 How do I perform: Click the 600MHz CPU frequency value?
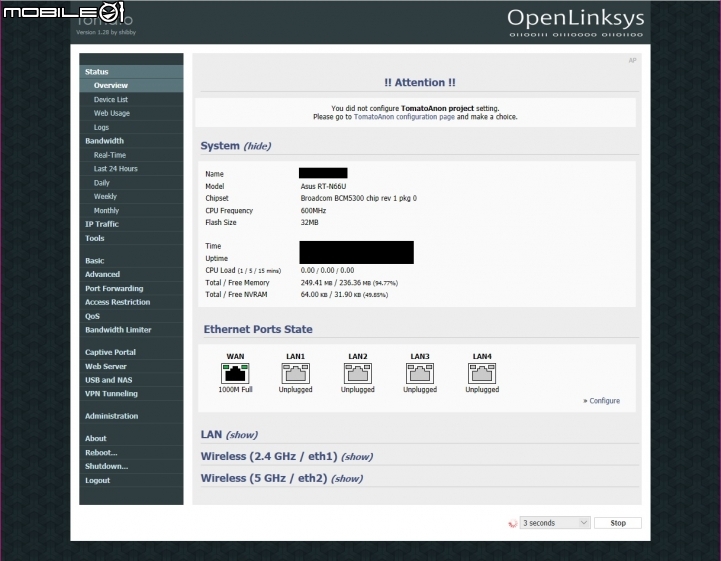pyautogui.click(x=313, y=211)
